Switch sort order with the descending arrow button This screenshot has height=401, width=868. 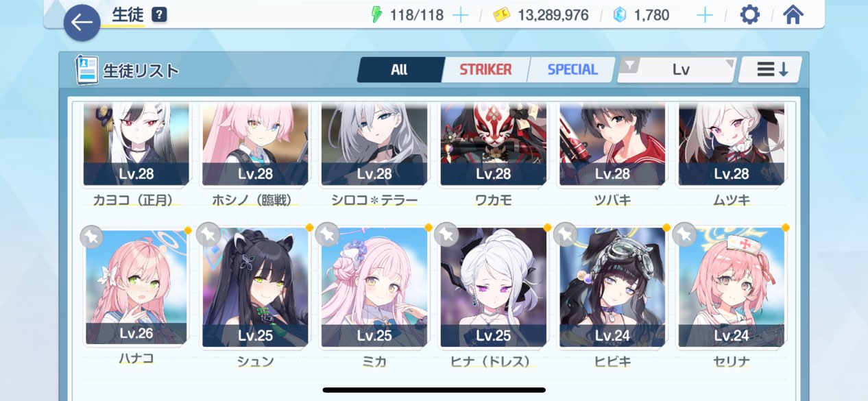coord(771,70)
